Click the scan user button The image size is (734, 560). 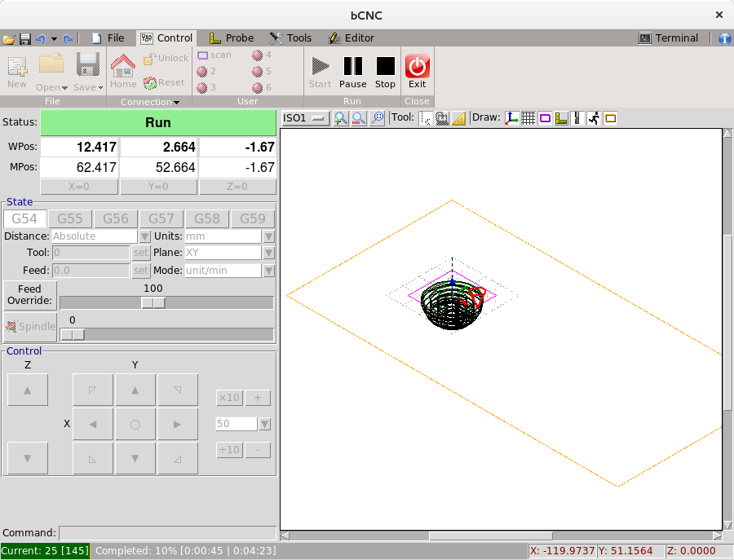click(214, 55)
